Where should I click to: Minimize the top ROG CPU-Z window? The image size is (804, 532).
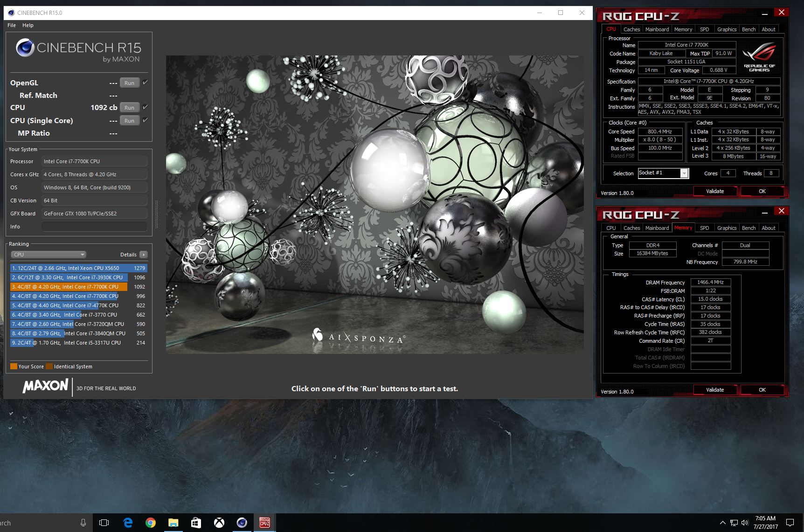pyautogui.click(x=765, y=14)
